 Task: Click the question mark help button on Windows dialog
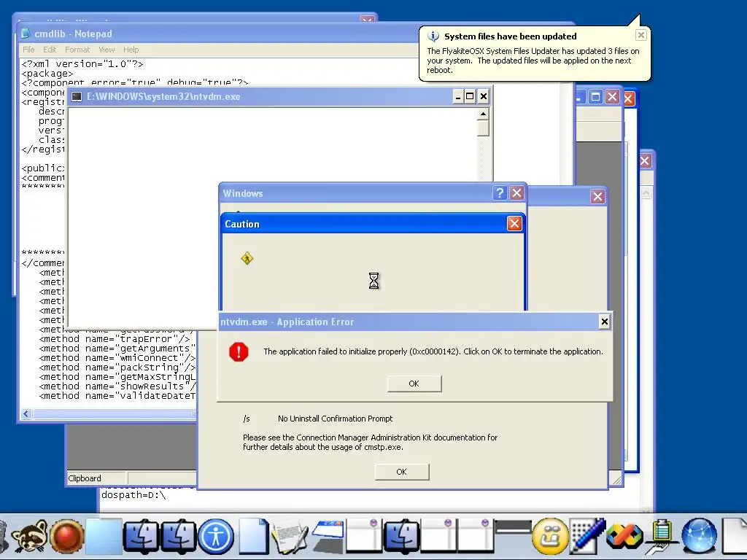pos(499,192)
